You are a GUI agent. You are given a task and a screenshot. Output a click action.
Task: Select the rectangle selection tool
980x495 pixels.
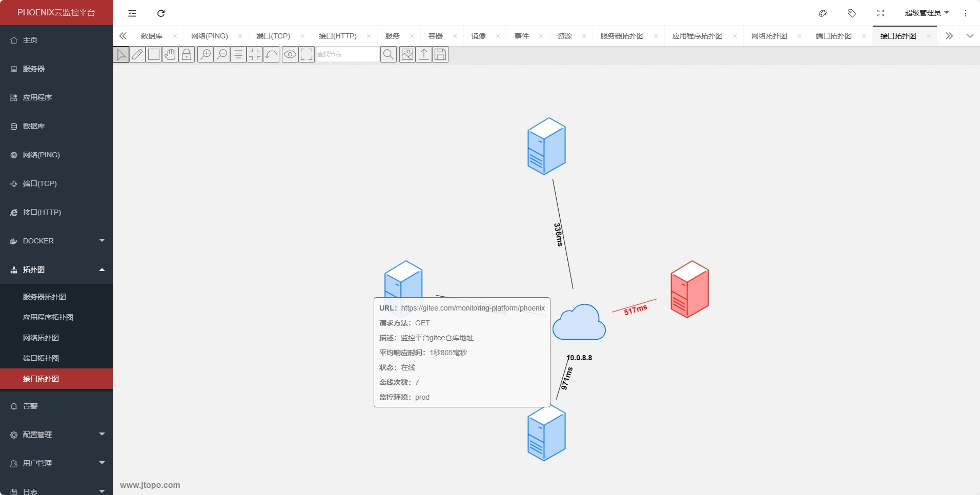pos(154,54)
